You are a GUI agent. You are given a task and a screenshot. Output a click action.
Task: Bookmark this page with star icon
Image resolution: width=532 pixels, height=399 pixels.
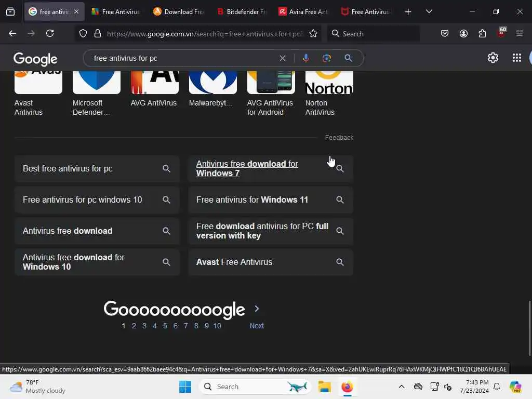313,34
